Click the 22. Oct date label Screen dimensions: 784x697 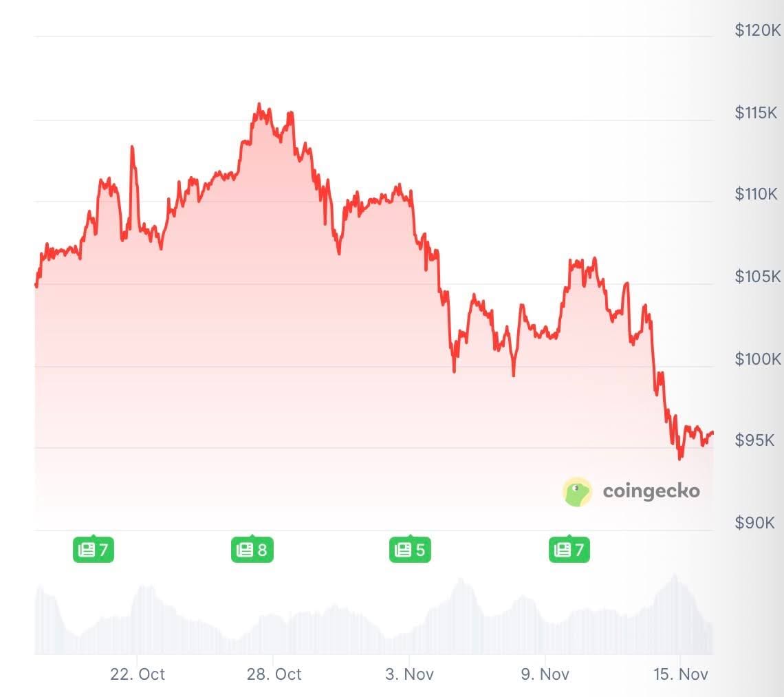pos(138,674)
